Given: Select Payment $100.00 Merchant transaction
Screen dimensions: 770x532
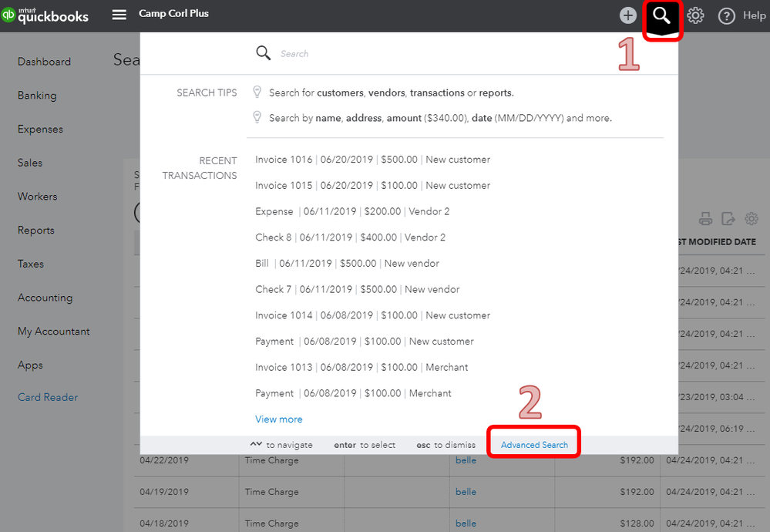Looking at the screenshot, I should [x=353, y=394].
